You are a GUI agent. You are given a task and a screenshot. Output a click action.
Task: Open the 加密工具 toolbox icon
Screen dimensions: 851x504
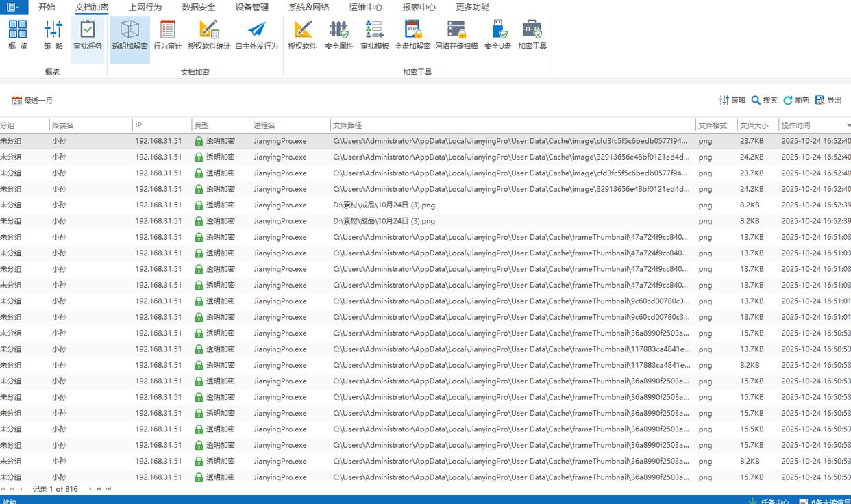point(532,34)
